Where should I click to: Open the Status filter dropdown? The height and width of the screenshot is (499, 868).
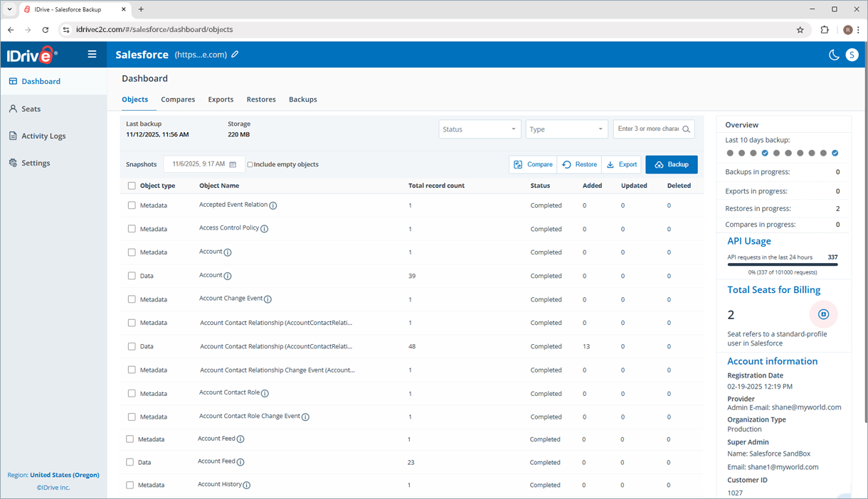pyautogui.click(x=480, y=129)
